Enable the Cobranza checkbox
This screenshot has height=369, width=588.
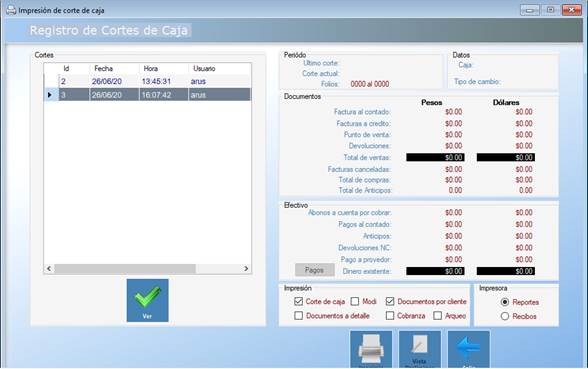[390, 315]
